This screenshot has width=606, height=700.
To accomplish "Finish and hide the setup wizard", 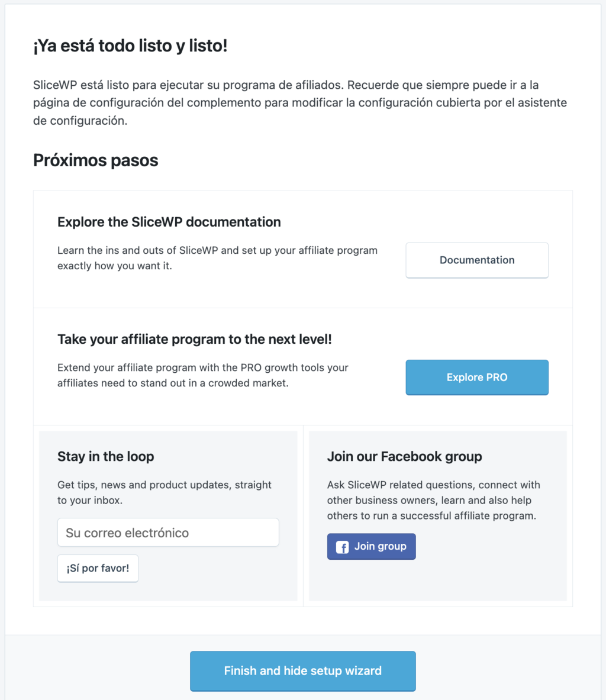I will (302, 671).
